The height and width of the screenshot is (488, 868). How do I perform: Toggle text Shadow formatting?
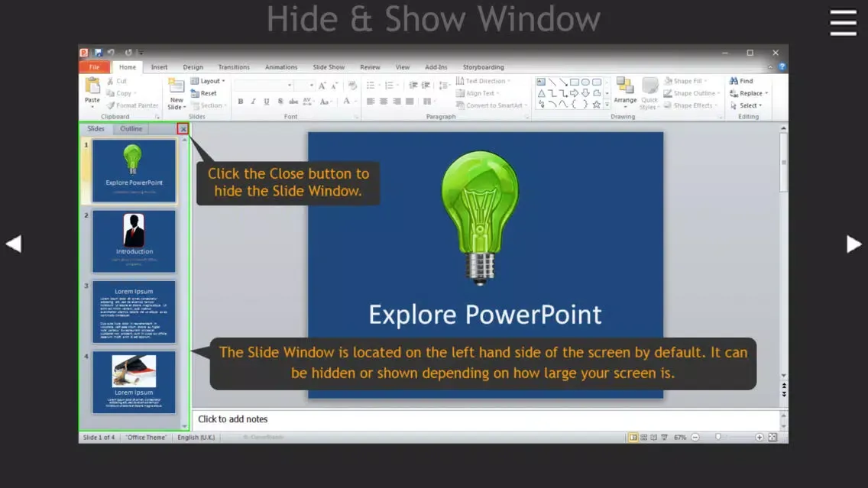point(280,102)
